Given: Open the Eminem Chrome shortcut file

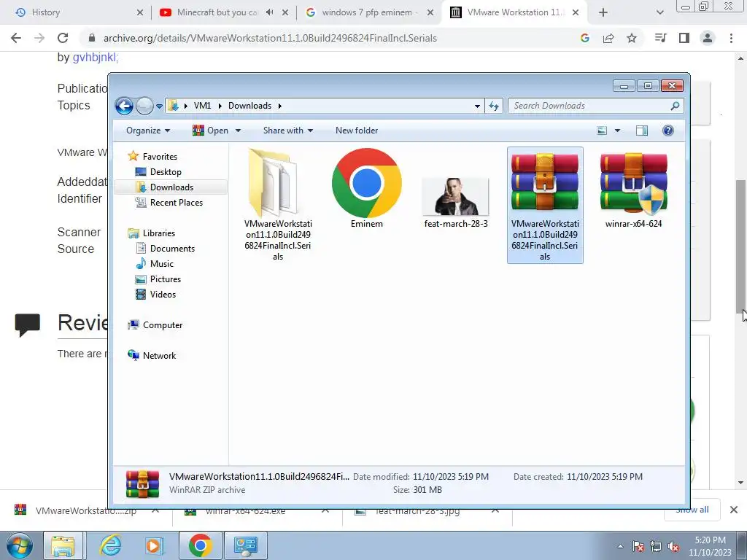Looking at the screenshot, I should [366, 189].
